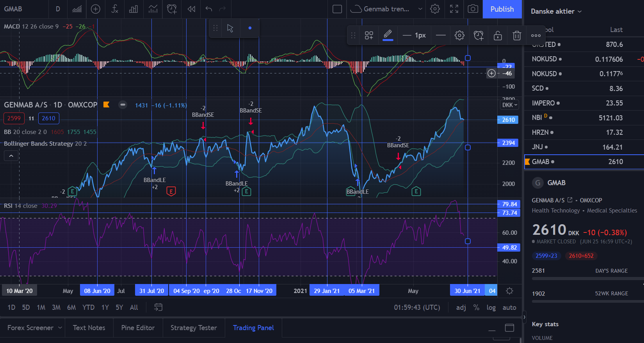Create an alert with the alarm clock icon
Image resolution: width=644 pixels, height=343 pixels.
click(x=172, y=9)
